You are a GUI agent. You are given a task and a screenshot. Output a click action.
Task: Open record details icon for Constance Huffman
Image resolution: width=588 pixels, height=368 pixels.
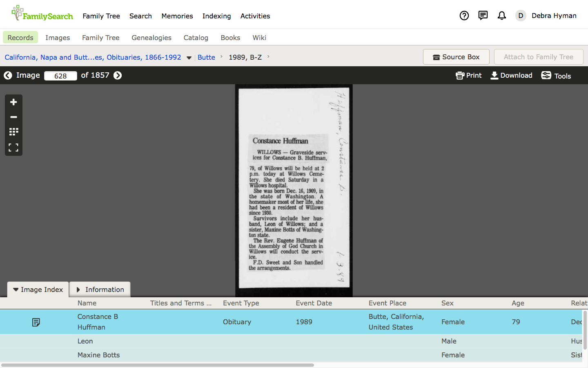[36, 322]
